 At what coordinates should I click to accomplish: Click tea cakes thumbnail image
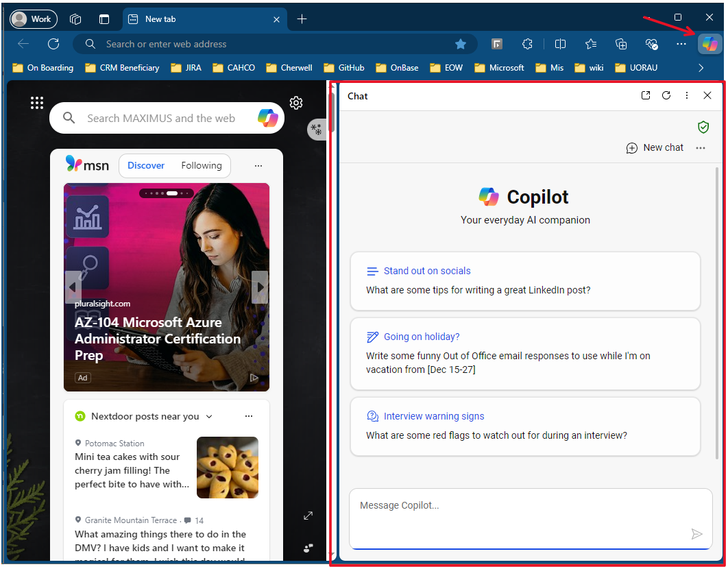[228, 468]
